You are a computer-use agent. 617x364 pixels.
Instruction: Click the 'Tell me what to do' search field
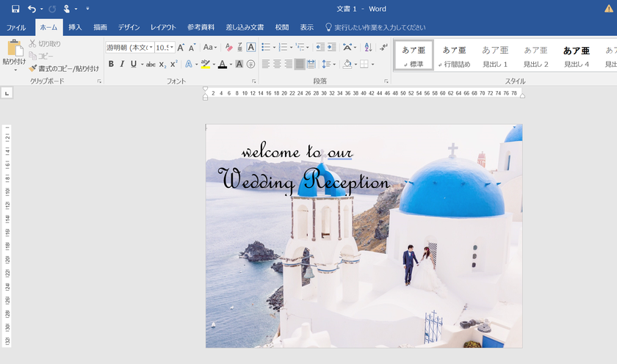379,27
